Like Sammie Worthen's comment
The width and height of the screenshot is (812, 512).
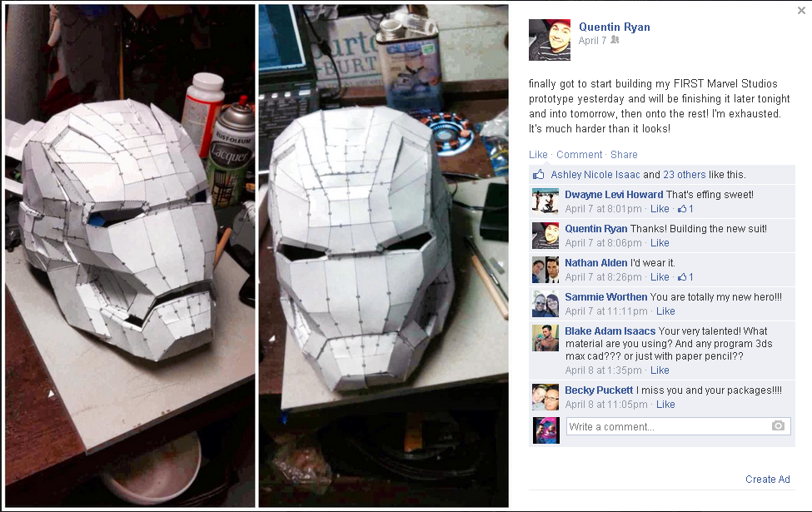(x=665, y=311)
